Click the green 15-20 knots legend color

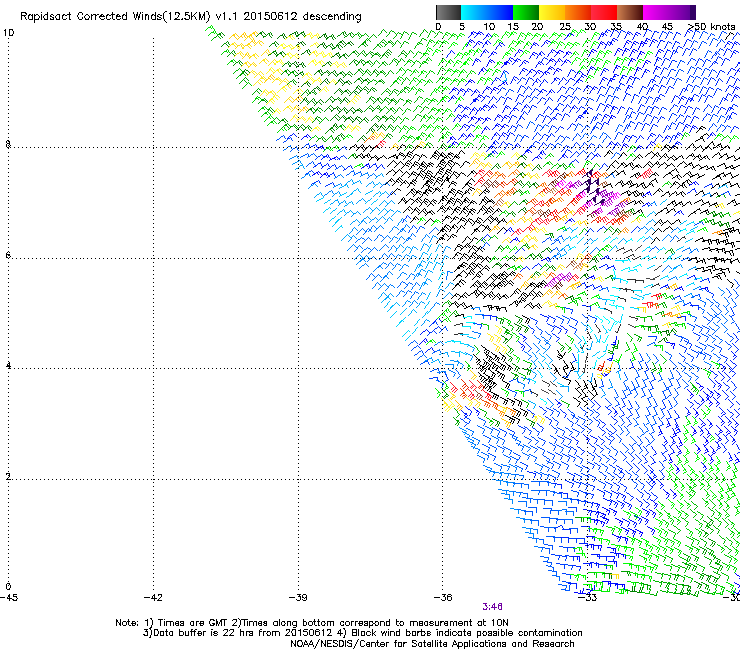coord(526,12)
